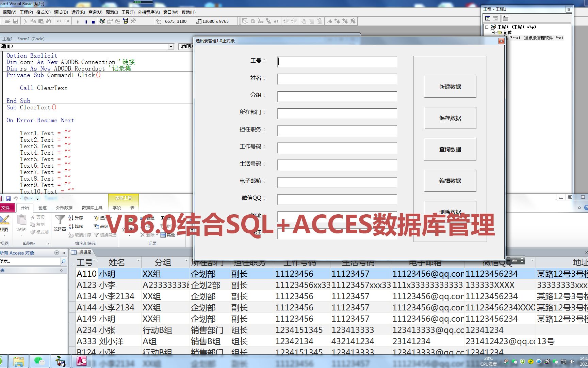Open the 外接程序(A) menu

pos(149,12)
